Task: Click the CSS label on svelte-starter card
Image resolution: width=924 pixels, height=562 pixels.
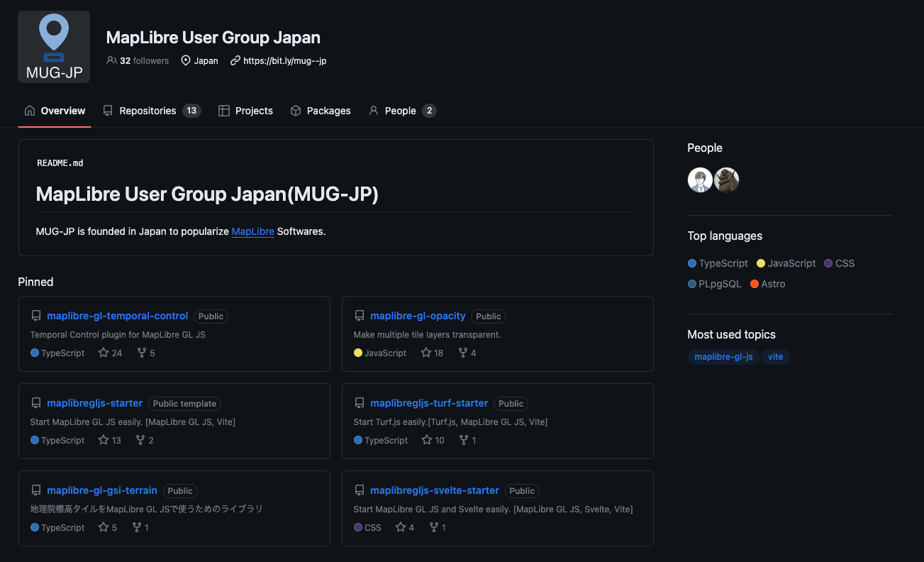Action: pos(373,527)
